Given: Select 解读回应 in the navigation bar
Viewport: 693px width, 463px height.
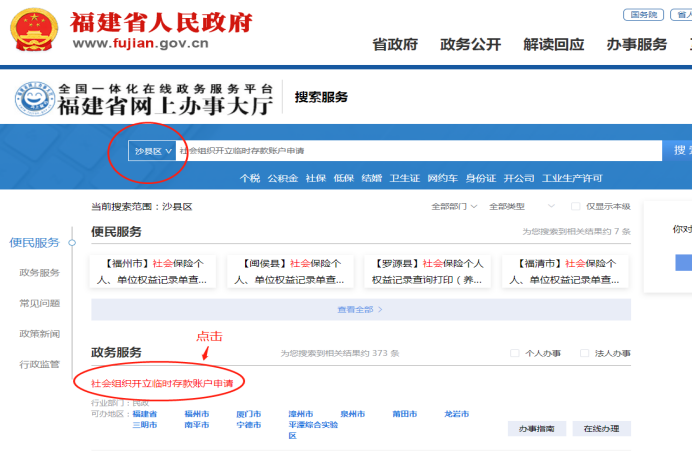Looking at the screenshot, I should [553, 45].
